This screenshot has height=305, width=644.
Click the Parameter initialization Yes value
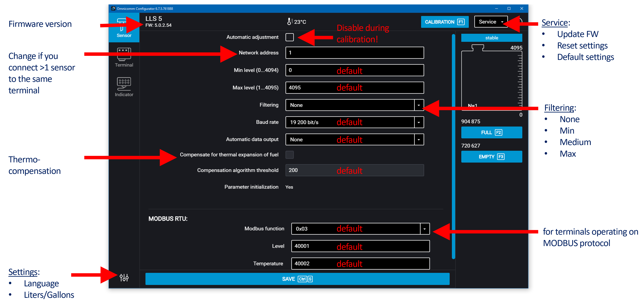(x=289, y=187)
